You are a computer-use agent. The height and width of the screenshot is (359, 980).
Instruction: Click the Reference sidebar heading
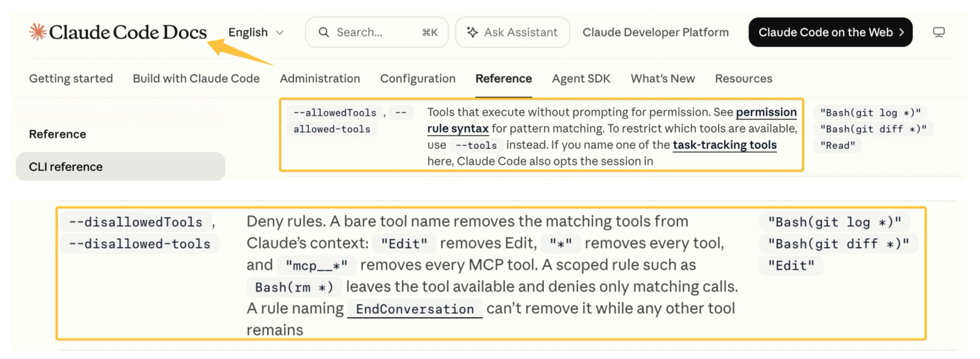(58, 134)
